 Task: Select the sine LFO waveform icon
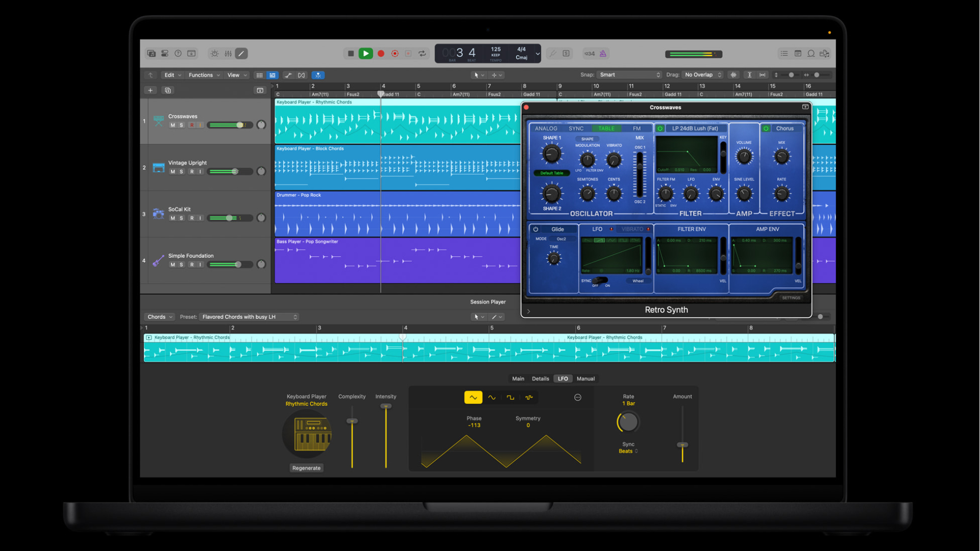point(492,397)
